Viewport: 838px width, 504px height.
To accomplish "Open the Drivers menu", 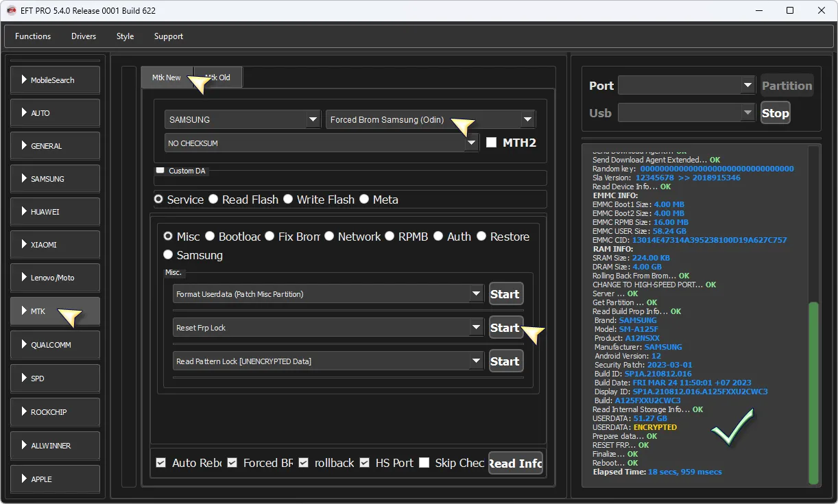I will (84, 36).
